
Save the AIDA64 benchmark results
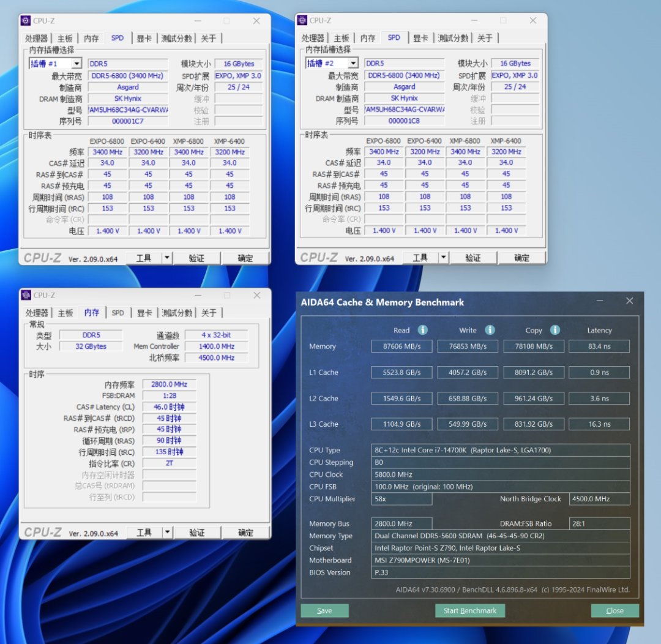pos(324,611)
